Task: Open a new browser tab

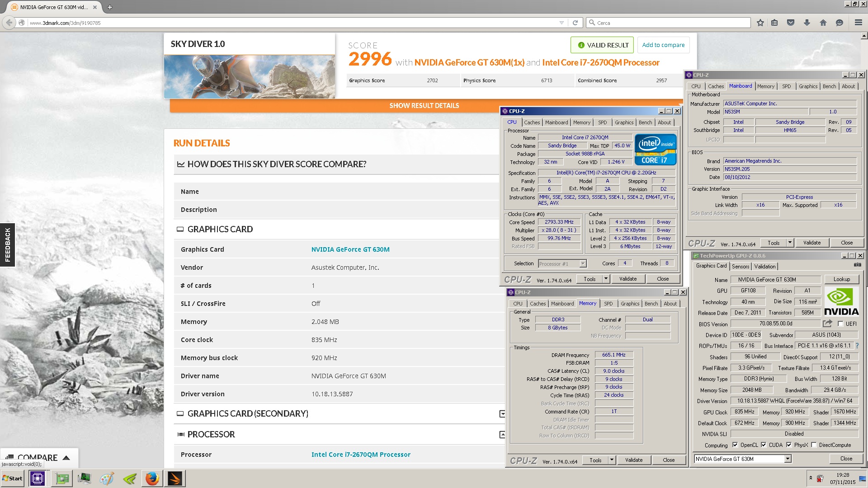Action: click(x=109, y=7)
